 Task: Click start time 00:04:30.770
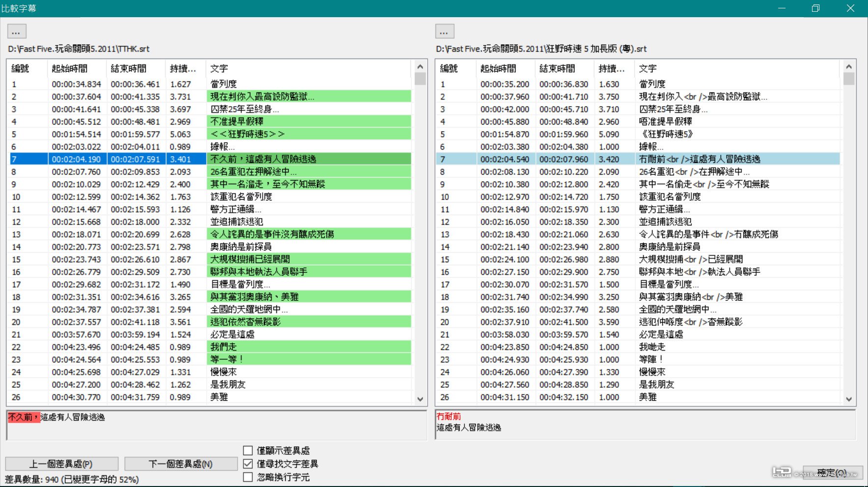click(76, 397)
